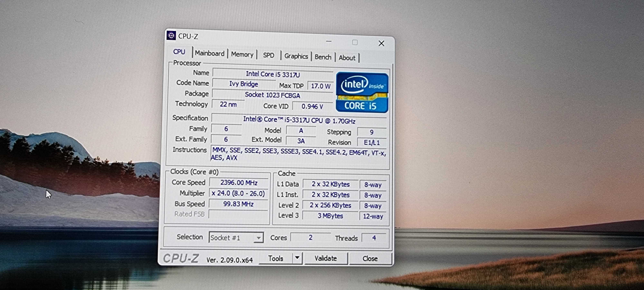Click the Threads value 4
The image size is (644, 290).
click(x=374, y=238)
